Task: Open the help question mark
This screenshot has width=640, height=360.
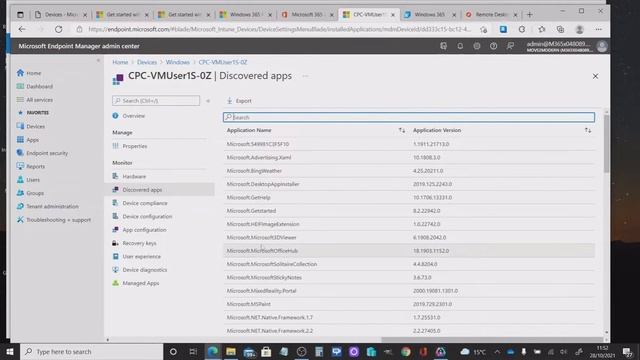Action: click(493, 46)
